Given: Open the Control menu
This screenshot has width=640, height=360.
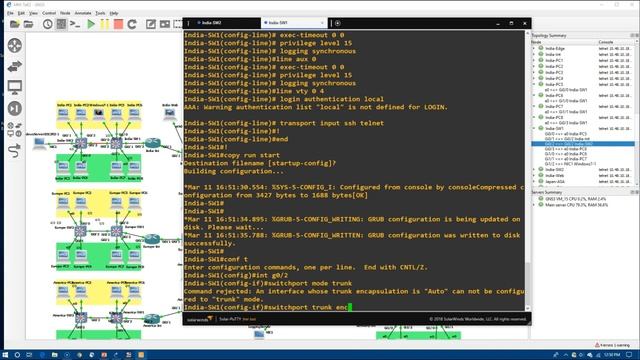Looking at the screenshot, I should 49,13.
